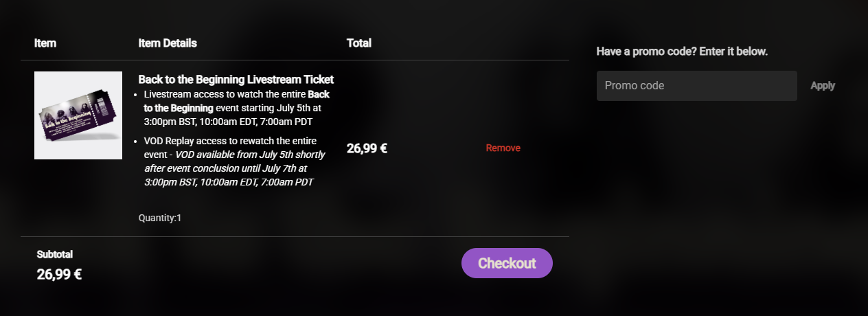Remove the livestream ticket from cart
The image size is (868, 316).
(x=503, y=148)
